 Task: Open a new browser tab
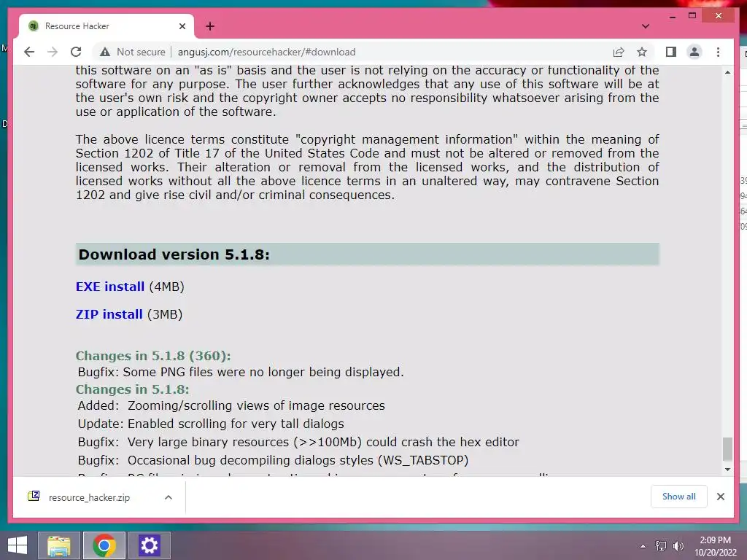tap(210, 26)
